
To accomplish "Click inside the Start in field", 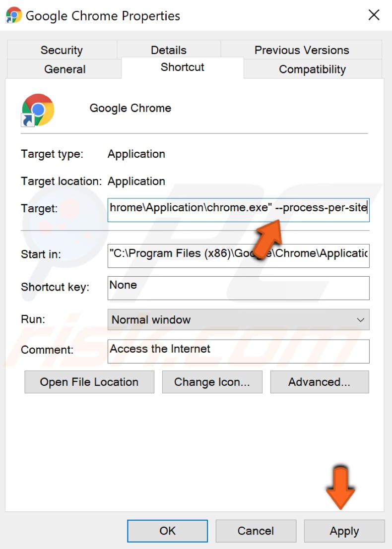I will [238, 255].
